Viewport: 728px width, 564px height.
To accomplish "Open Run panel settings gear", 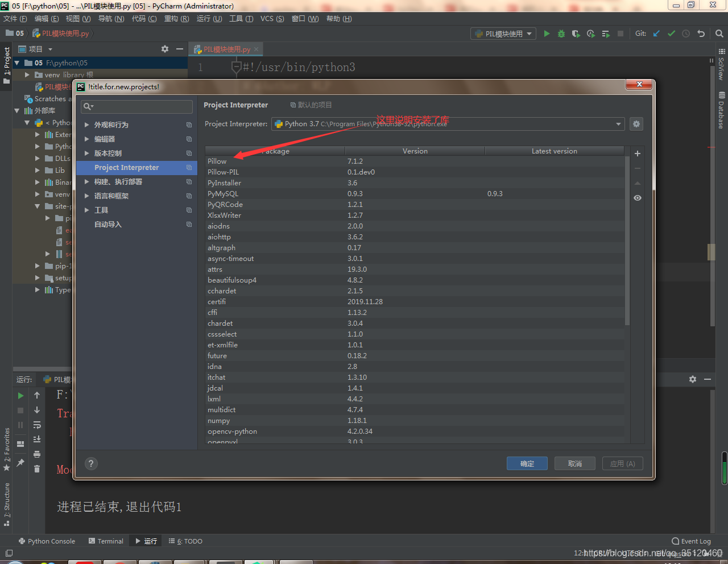I will click(x=693, y=379).
